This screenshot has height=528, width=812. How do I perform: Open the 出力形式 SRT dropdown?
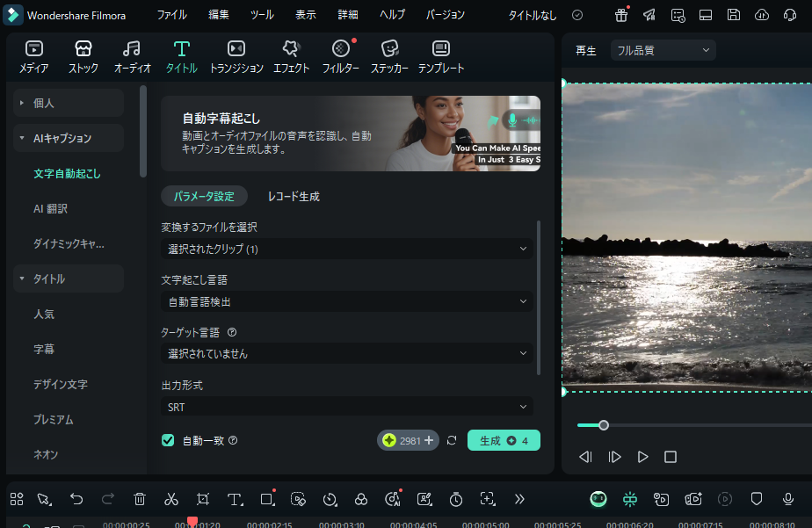[348, 407]
